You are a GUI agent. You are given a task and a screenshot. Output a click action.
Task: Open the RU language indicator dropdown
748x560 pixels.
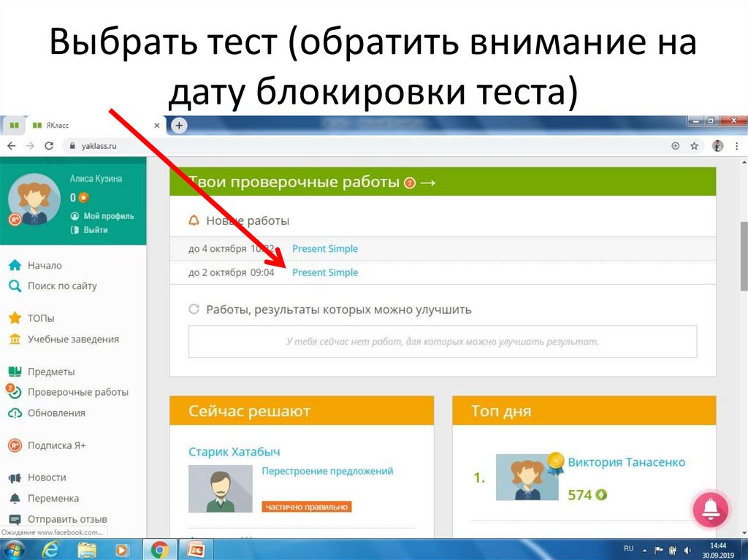coord(627,548)
